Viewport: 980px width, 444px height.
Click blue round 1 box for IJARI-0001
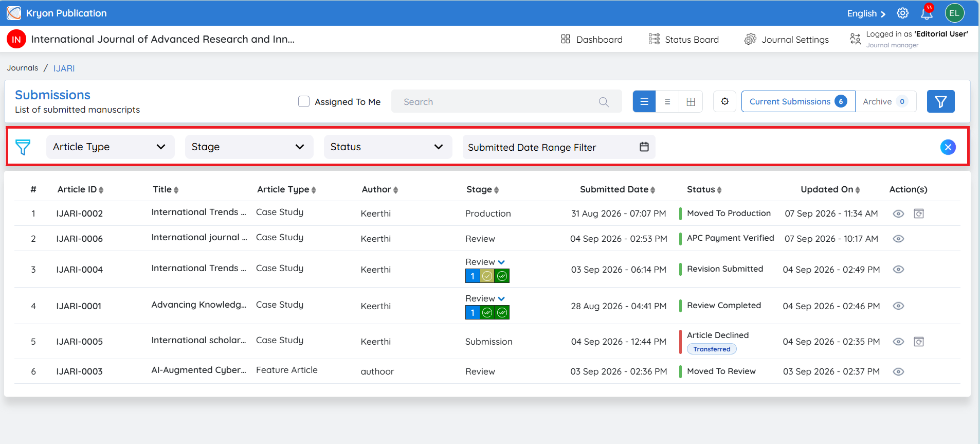pos(473,313)
